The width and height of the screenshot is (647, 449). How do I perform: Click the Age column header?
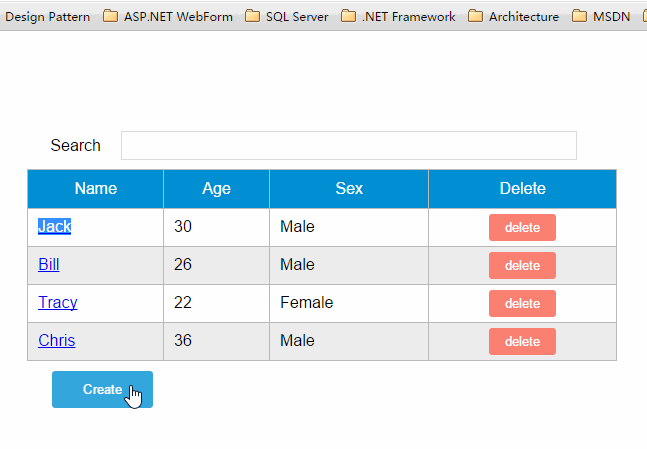216,189
